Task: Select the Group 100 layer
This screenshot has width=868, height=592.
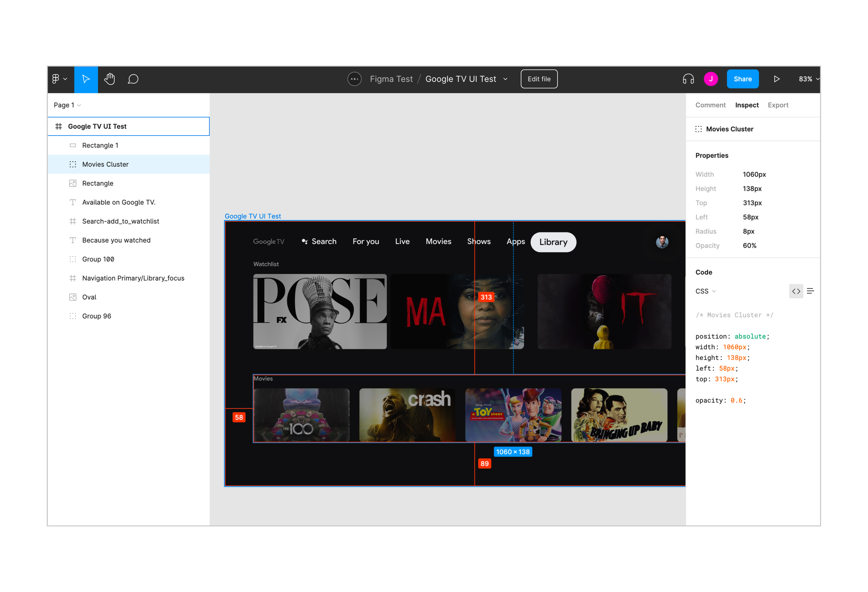Action: 128,259
